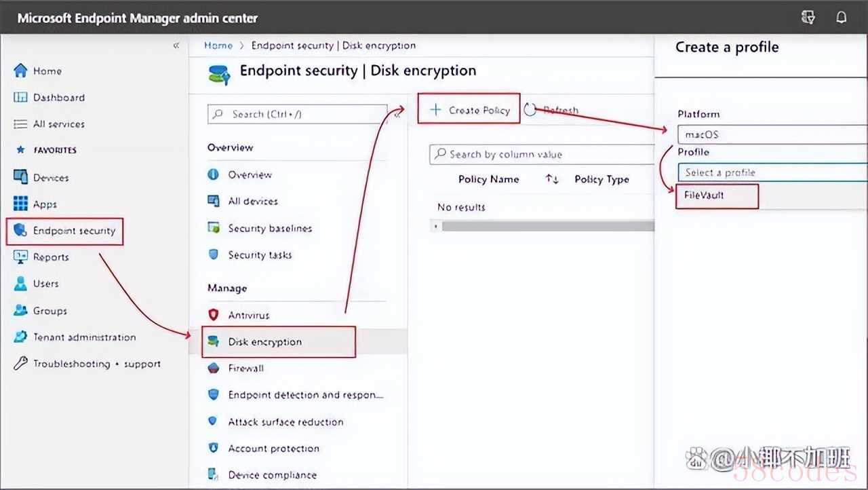Click the Endpoint security page header icon
868x490 pixels.
220,73
